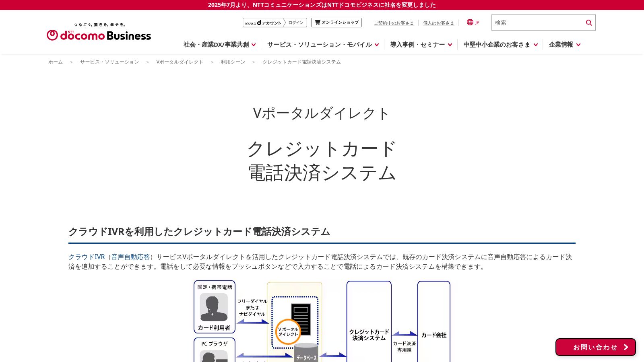Click the カード決済専用線 label in diagram
644x362 pixels.
pos(404,347)
